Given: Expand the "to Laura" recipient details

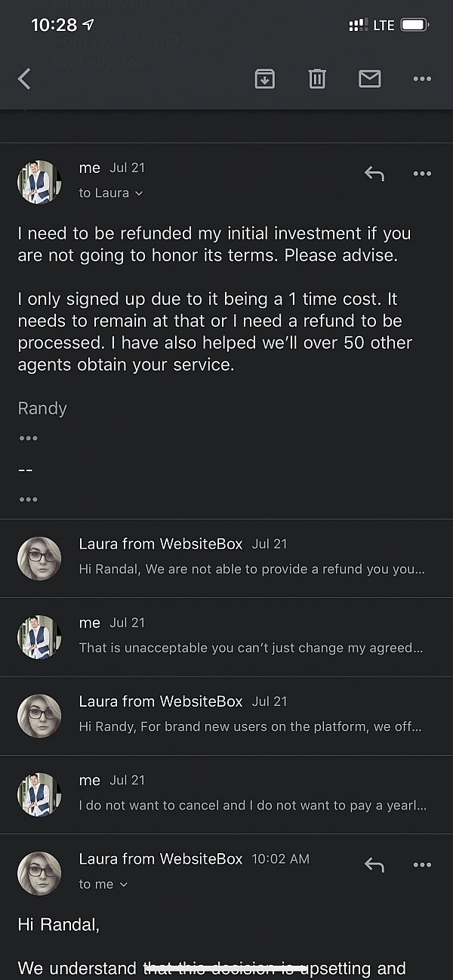Looking at the screenshot, I should click(111, 193).
